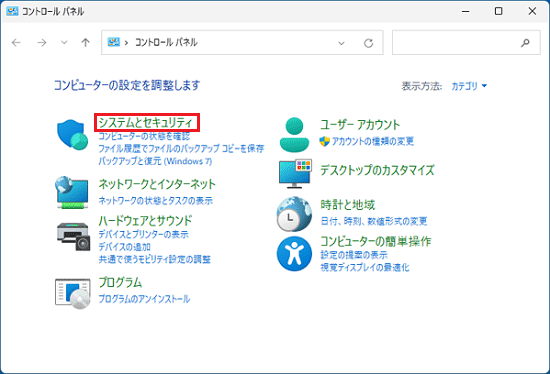Open ネットワークの状態とタスクの表示 link
Viewport: 550px width, 374px height.
click(155, 201)
